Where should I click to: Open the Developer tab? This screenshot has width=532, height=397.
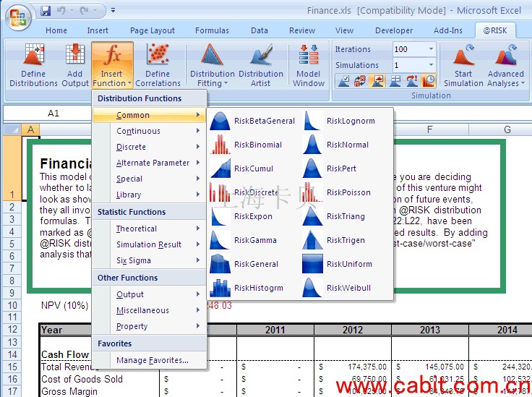(x=394, y=30)
